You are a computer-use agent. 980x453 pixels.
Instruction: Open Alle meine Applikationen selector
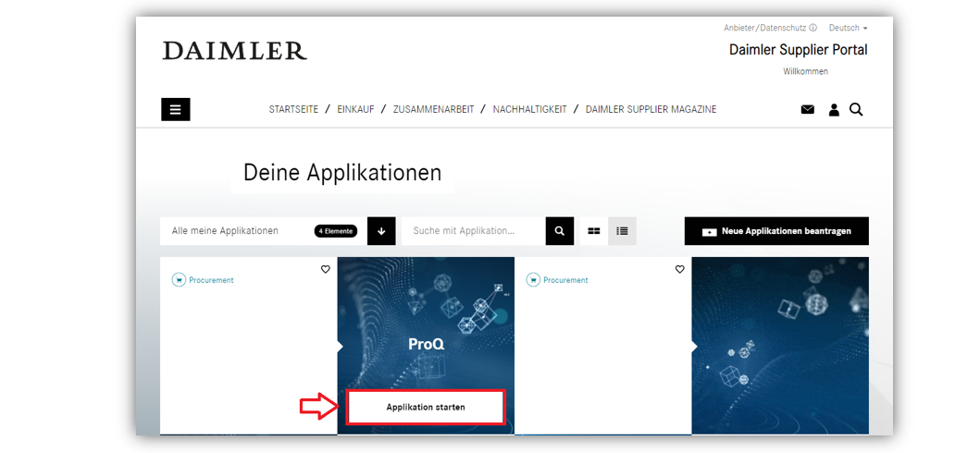pyautogui.click(x=264, y=231)
